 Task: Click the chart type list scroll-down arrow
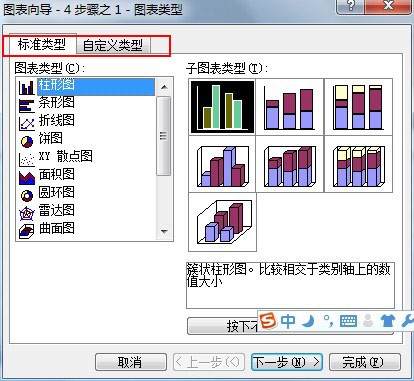click(164, 231)
